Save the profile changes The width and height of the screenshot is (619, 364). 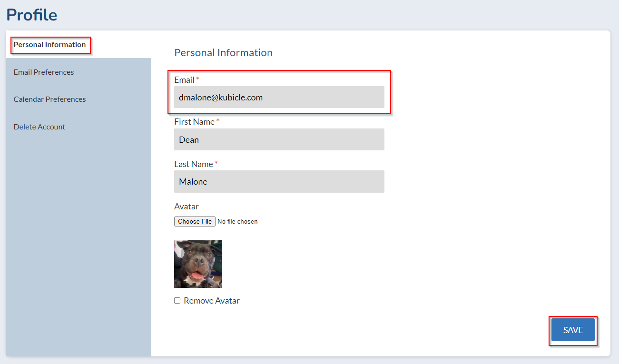[573, 330]
